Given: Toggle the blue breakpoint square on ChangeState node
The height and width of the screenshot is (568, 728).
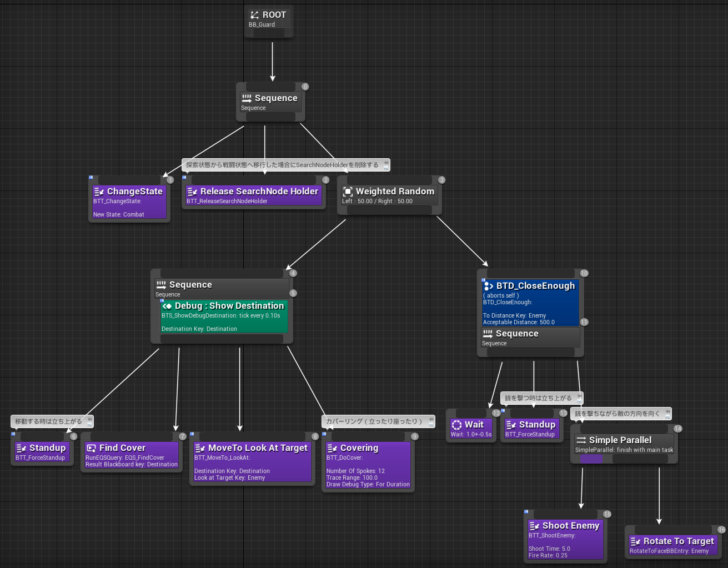Looking at the screenshot, I should coord(91,177).
